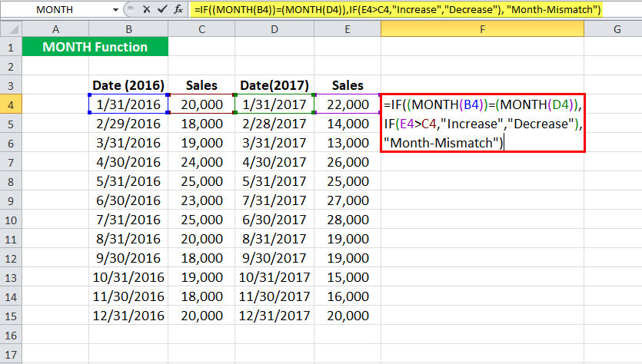642x364 pixels.
Task: Select cell with date 4/30/2016
Action: click(x=128, y=162)
